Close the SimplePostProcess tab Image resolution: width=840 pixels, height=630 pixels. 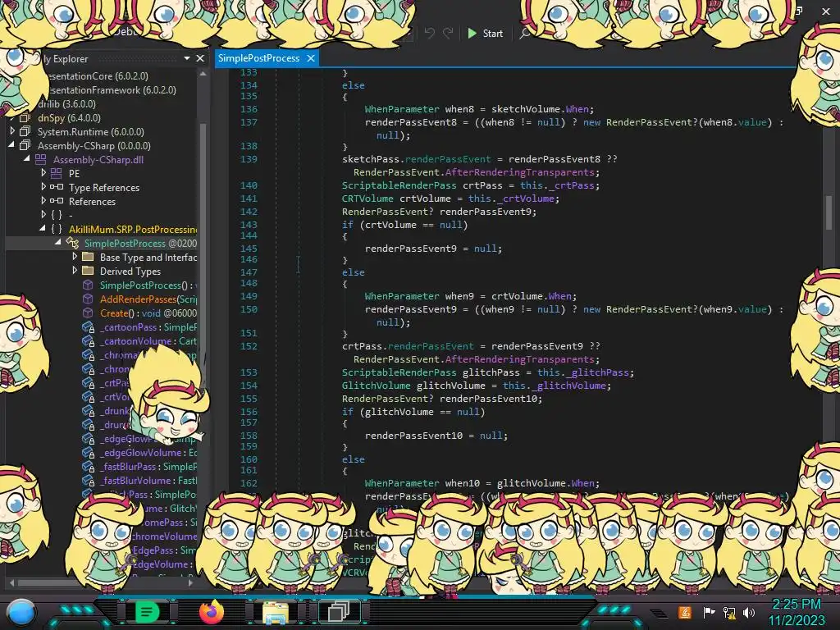[x=311, y=58]
